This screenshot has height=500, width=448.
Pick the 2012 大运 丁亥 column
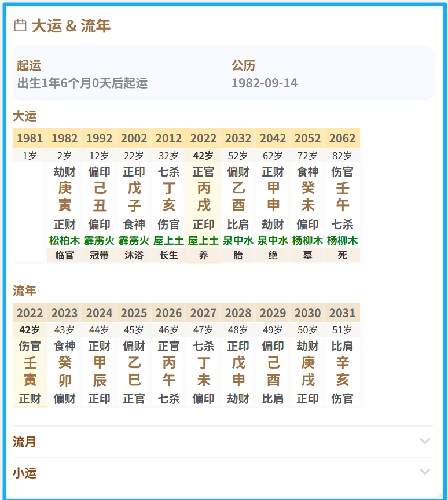(x=168, y=197)
